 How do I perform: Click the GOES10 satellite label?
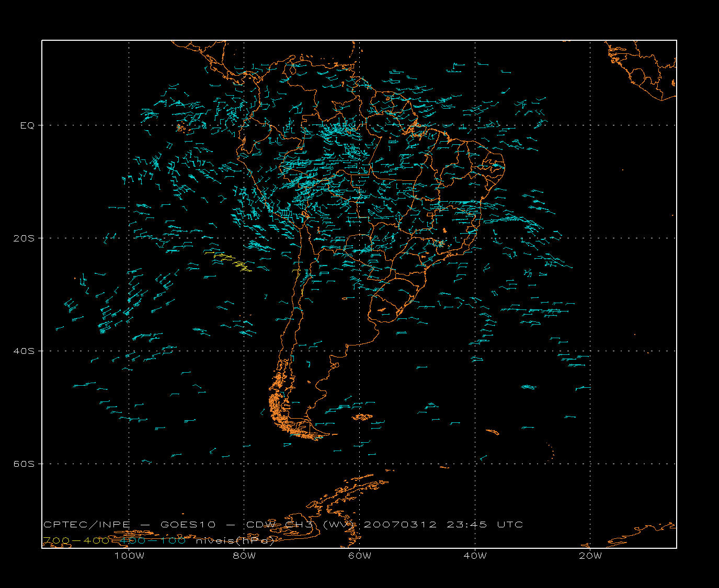[x=188, y=524]
